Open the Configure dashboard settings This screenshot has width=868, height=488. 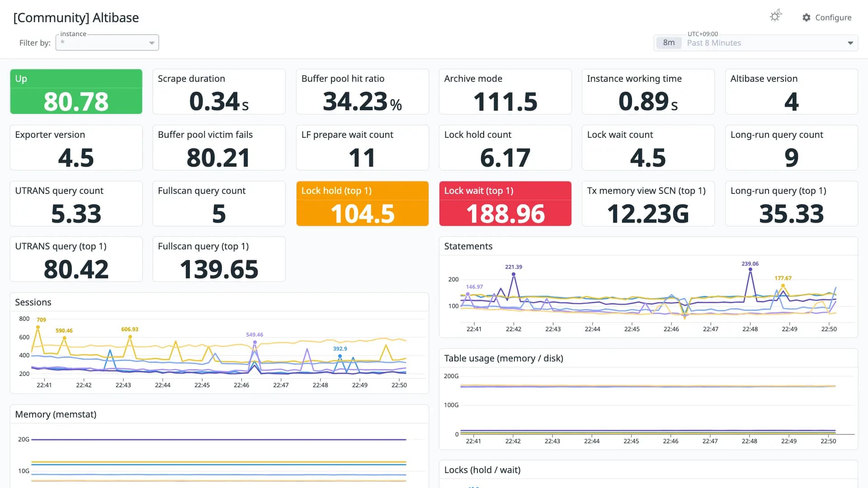click(827, 18)
